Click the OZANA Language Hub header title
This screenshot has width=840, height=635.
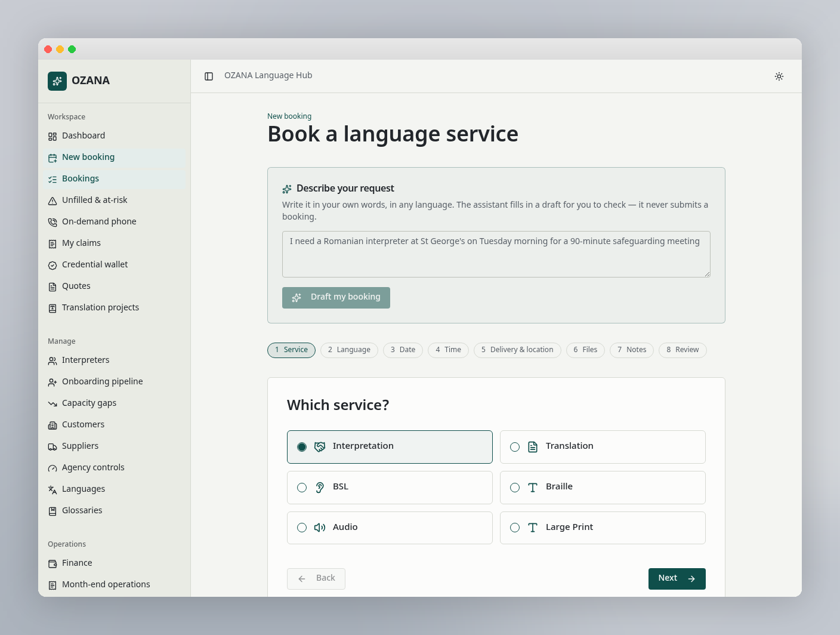tap(268, 76)
